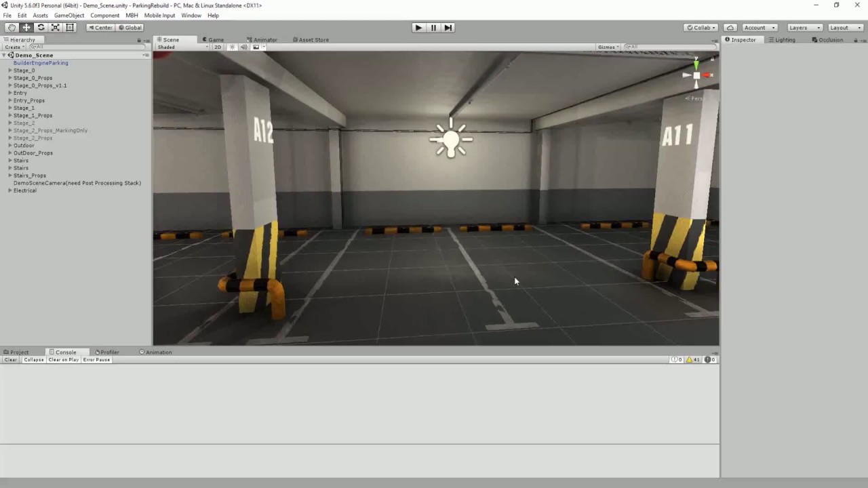Click the Clear button in the Console
Viewport: 868px width, 488px height.
pos(9,360)
